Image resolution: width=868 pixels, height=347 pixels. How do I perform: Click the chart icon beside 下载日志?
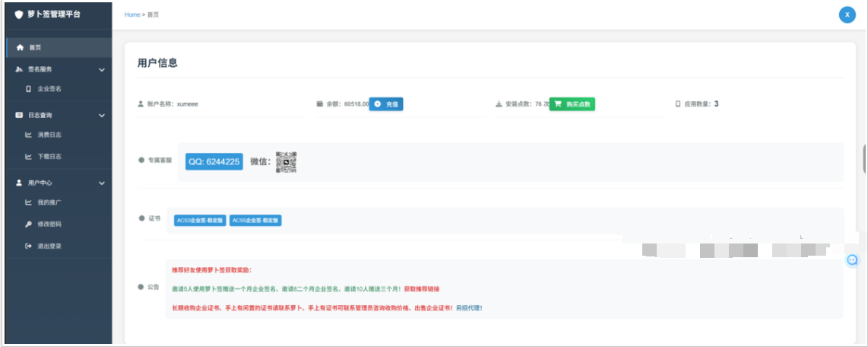tap(28, 157)
